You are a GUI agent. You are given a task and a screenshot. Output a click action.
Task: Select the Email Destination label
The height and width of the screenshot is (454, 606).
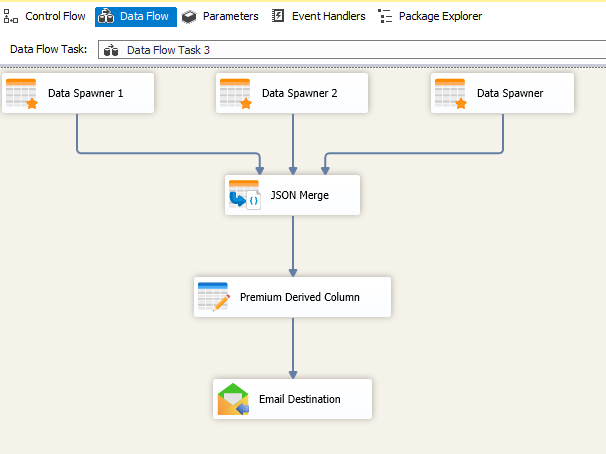point(300,399)
